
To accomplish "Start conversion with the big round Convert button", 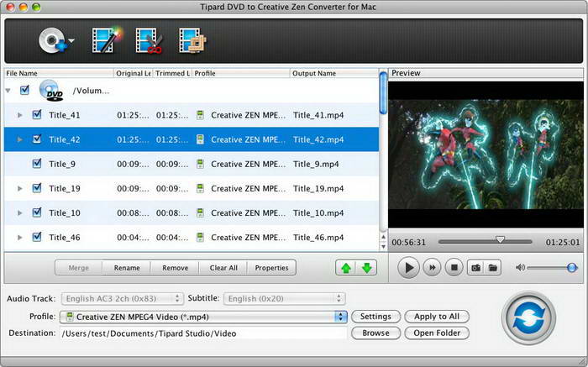I will coord(528,318).
